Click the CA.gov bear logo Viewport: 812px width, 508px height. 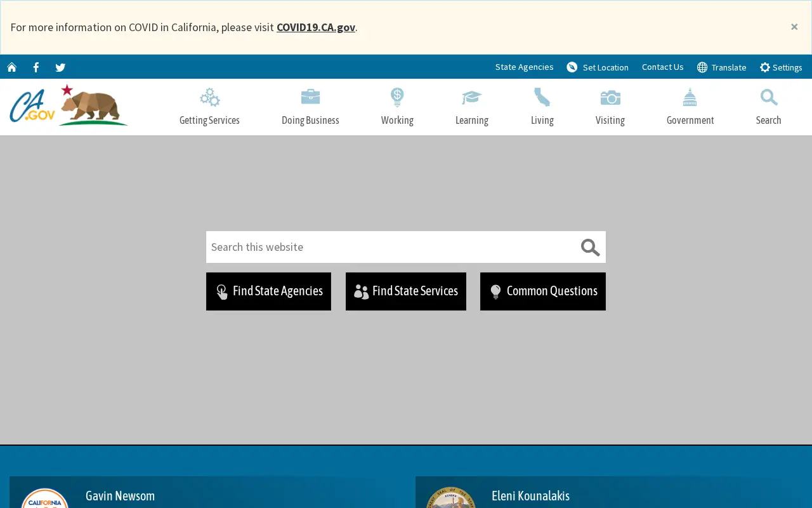(69, 105)
